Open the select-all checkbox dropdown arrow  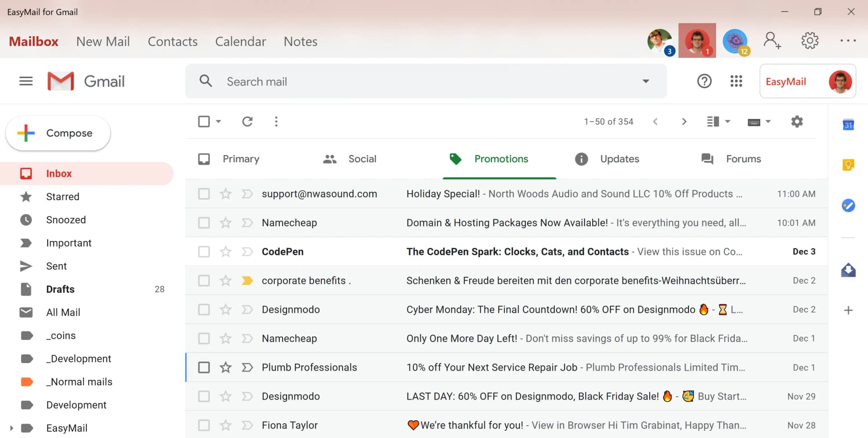(218, 122)
